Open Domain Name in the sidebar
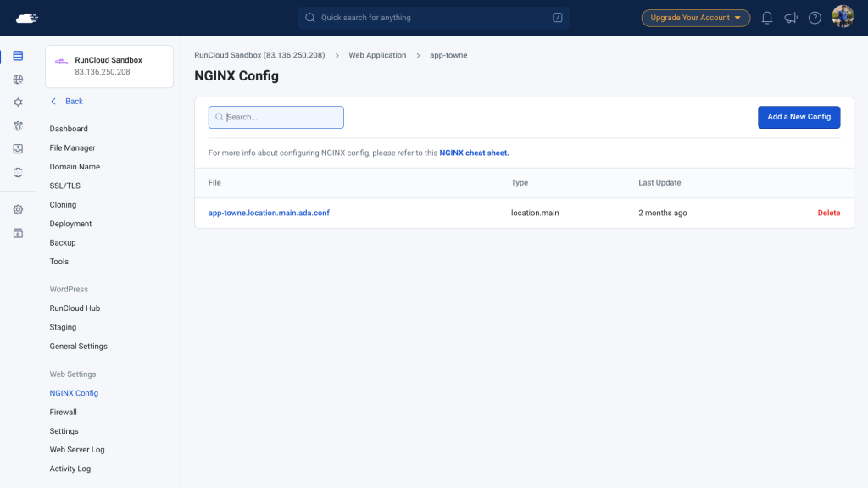 [x=75, y=167]
